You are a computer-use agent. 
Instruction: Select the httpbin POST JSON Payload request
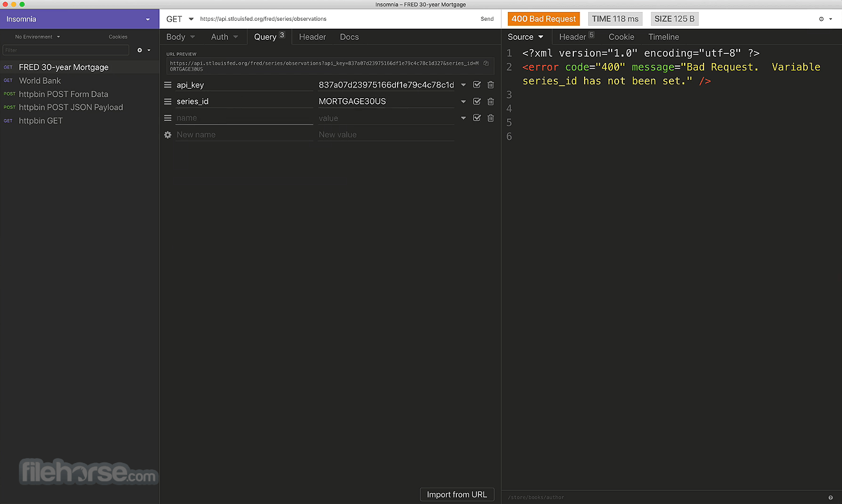[x=79, y=107]
